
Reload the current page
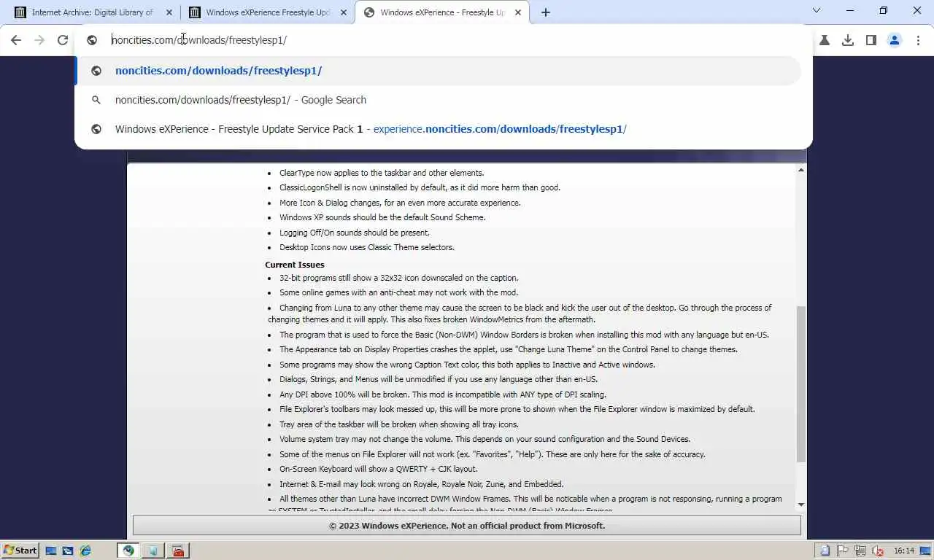63,40
